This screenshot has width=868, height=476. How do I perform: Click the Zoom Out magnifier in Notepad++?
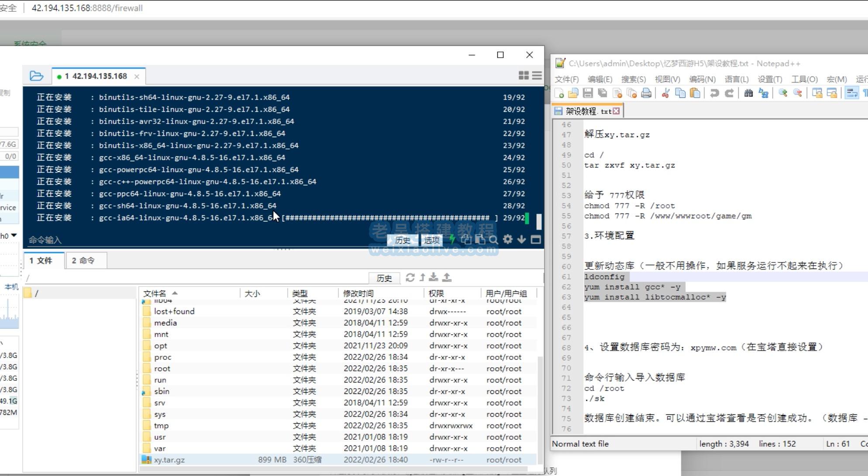click(797, 93)
